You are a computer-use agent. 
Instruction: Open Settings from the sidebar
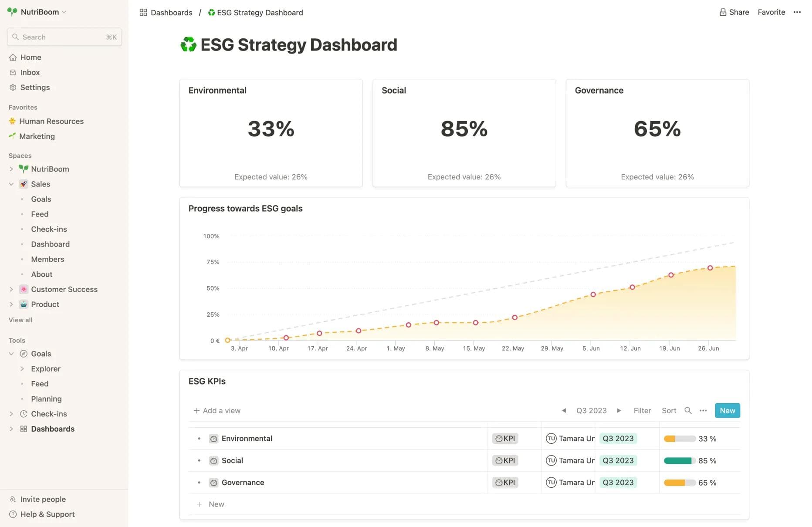pyautogui.click(x=35, y=87)
